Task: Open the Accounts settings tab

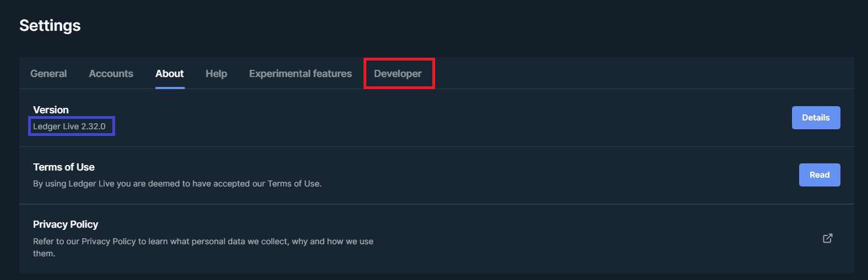Action: pyautogui.click(x=111, y=74)
